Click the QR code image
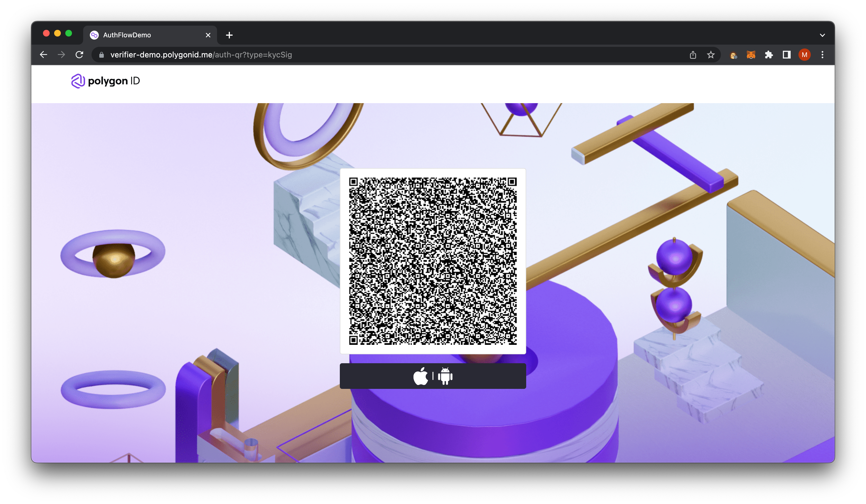The image size is (866, 504). [433, 261]
